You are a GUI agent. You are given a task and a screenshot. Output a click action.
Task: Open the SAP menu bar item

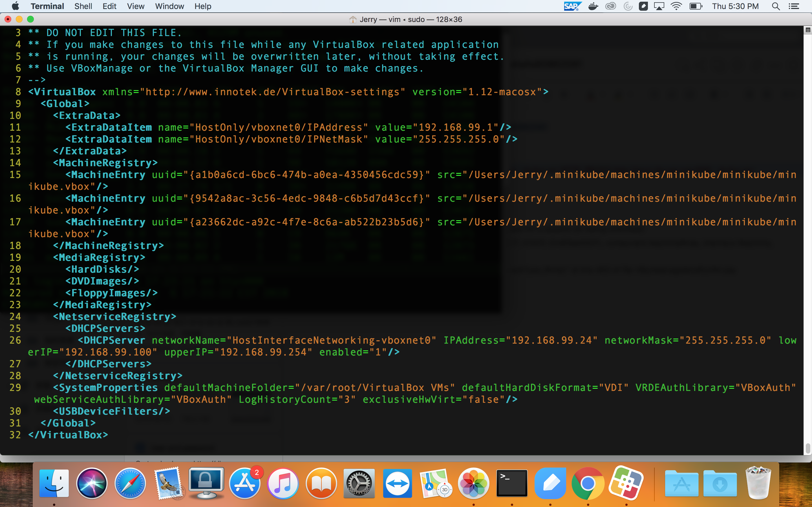click(x=572, y=6)
